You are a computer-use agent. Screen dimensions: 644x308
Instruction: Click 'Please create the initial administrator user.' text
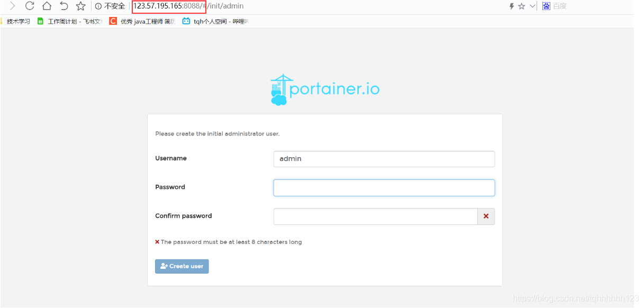click(x=217, y=134)
